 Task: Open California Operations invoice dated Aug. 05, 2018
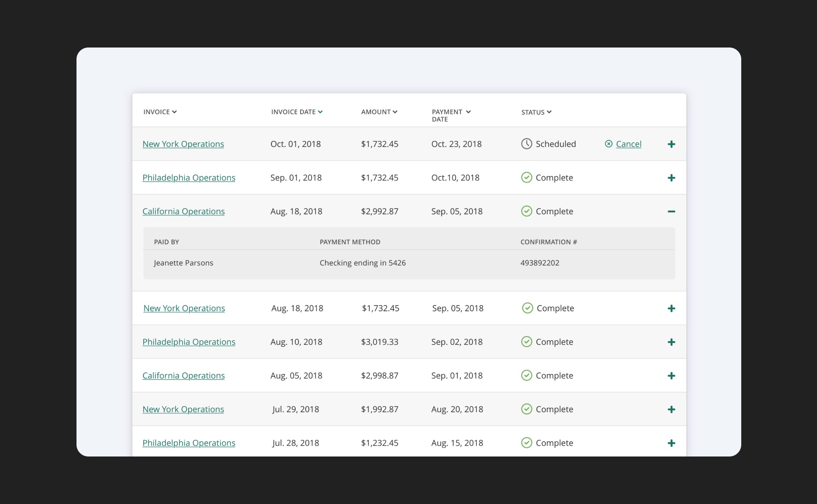[183, 376]
